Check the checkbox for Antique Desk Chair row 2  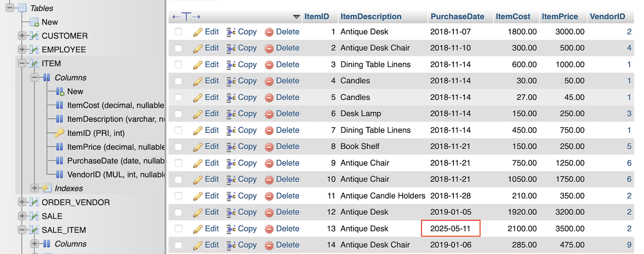178,48
